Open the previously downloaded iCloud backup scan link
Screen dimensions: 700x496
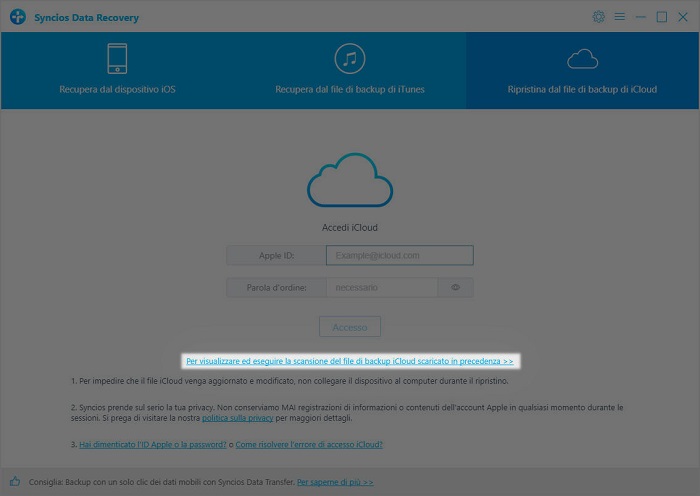coord(350,361)
